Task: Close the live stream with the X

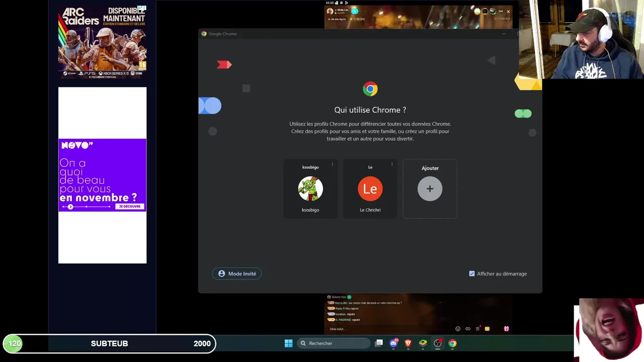Action: [508, 12]
